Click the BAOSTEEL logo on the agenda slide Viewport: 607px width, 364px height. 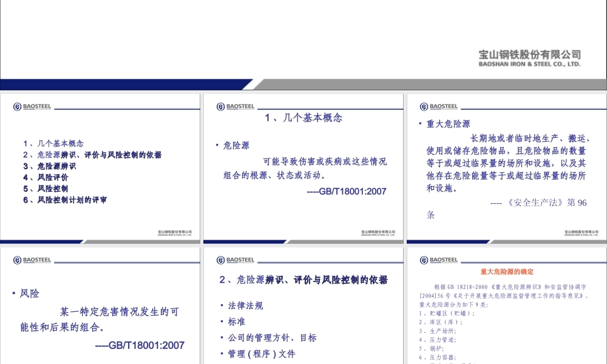click(x=32, y=107)
